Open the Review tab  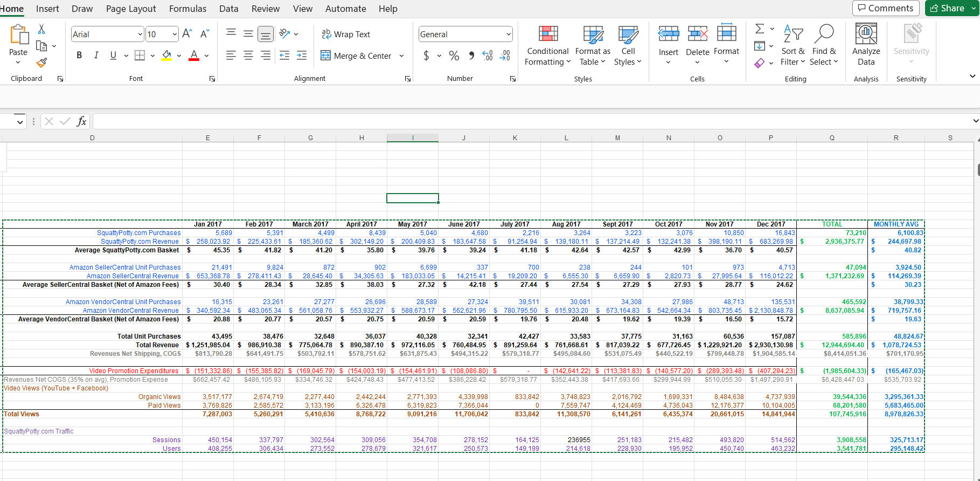pos(266,9)
